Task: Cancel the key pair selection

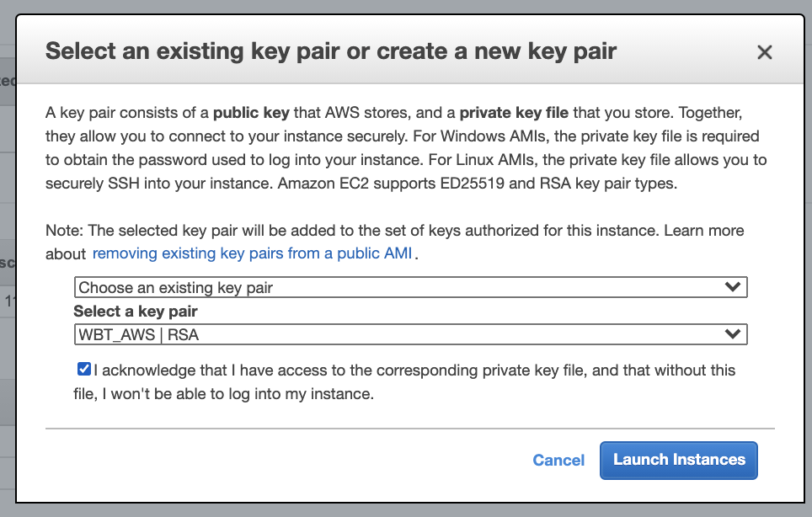Action: pos(558,460)
